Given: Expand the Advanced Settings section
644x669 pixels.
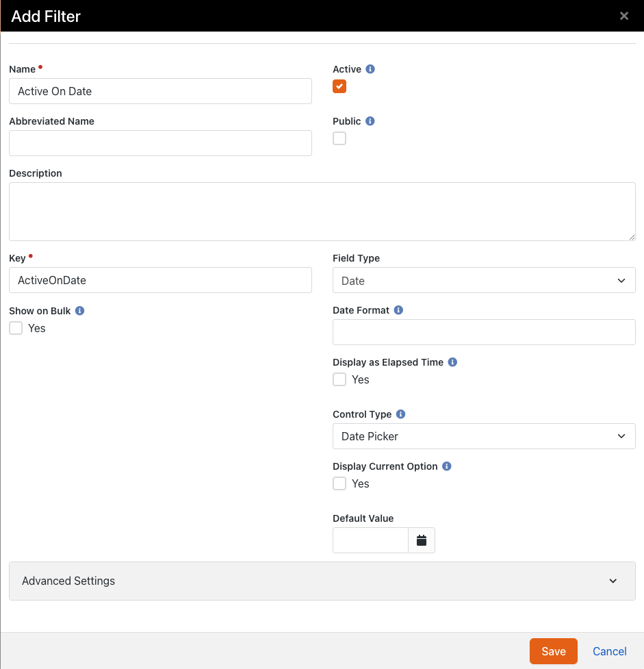Looking at the screenshot, I should coord(322,581).
